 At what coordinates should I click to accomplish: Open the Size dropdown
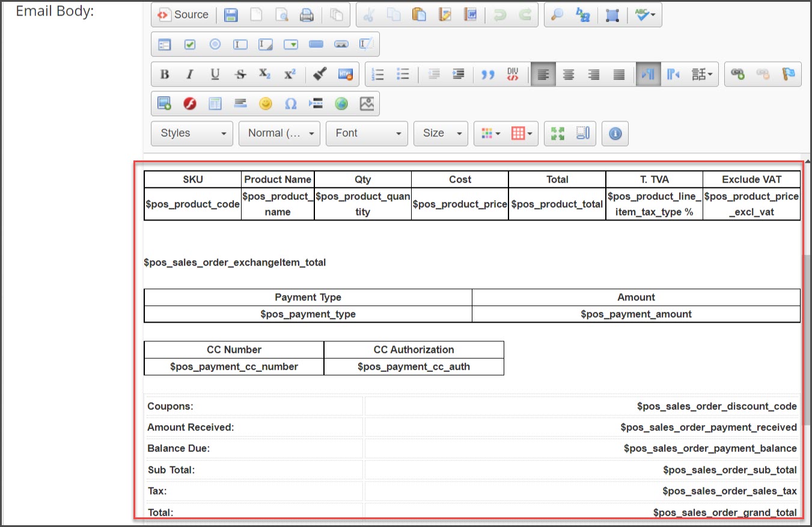click(x=441, y=133)
